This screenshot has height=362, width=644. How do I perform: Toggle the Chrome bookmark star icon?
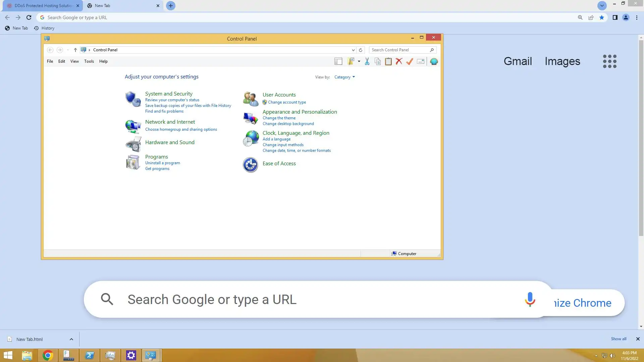click(x=602, y=17)
